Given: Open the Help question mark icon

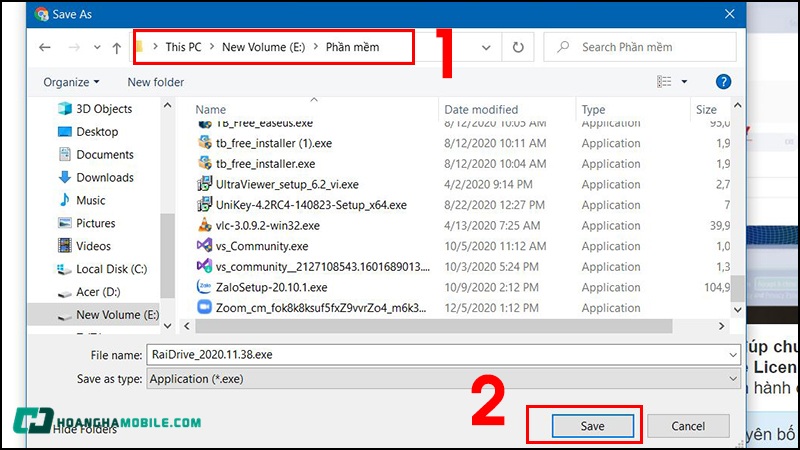Looking at the screenshot, I should coord(723,81).
